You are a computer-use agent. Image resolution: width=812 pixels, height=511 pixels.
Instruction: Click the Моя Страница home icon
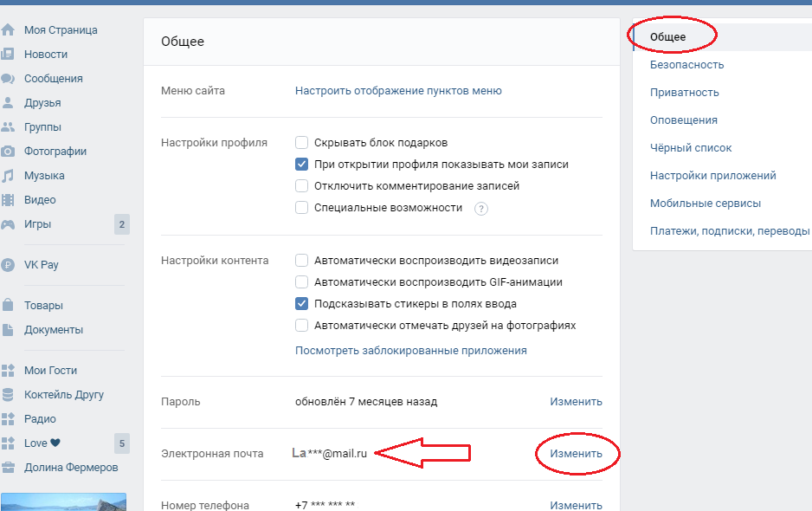(x=8, y=30)
